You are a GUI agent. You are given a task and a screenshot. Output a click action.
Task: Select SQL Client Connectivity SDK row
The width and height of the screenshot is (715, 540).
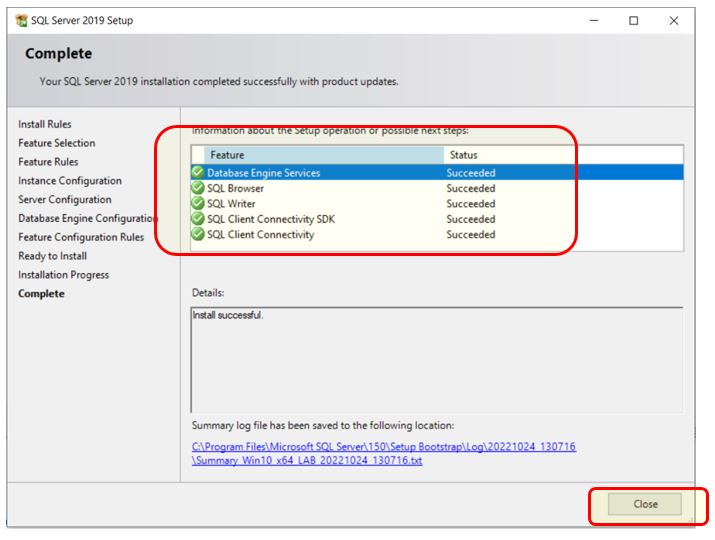(x=437, y=219)
